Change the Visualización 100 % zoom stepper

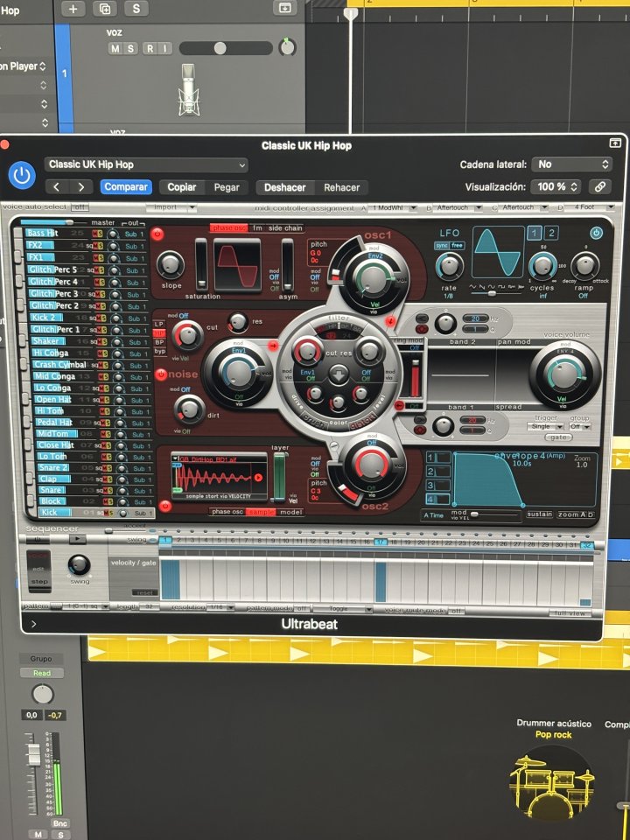[x=556, y=186]
